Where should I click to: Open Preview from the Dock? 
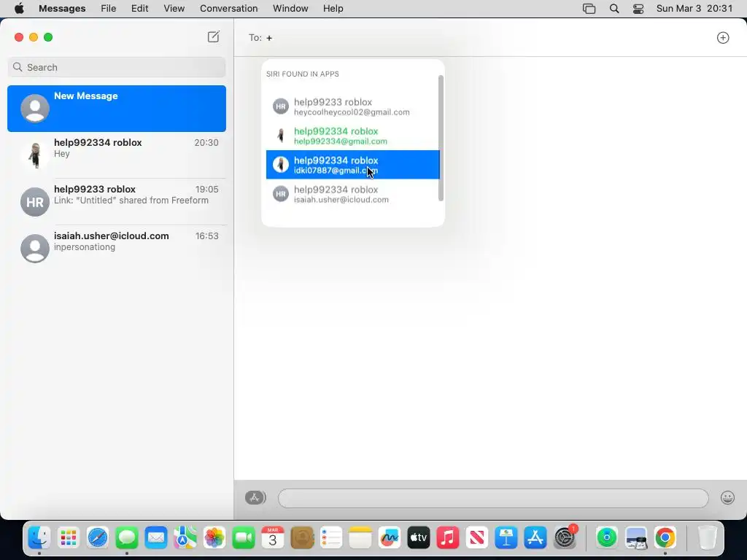[636, 538]
